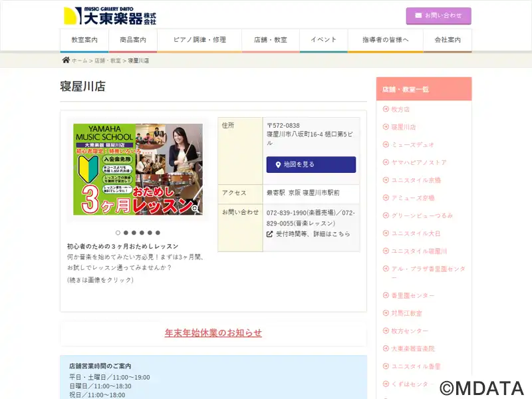Click the home icon in breadcrumb
The height and width of the screenshot is (399, 532).
66,60
